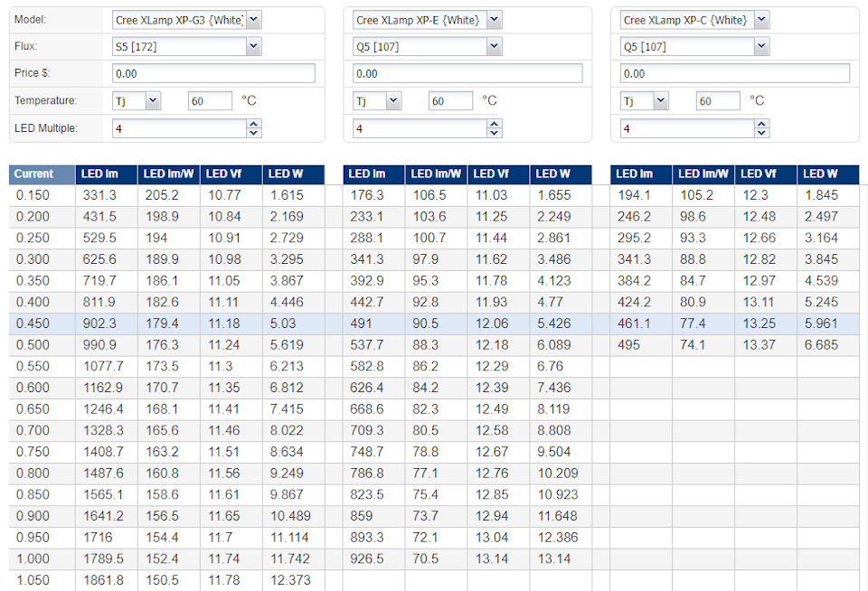Image resolution: width=868 pixels, height=591 pixels.
Task: Click the XP-E LED lm/W column header
Action: tap(436, 174)
